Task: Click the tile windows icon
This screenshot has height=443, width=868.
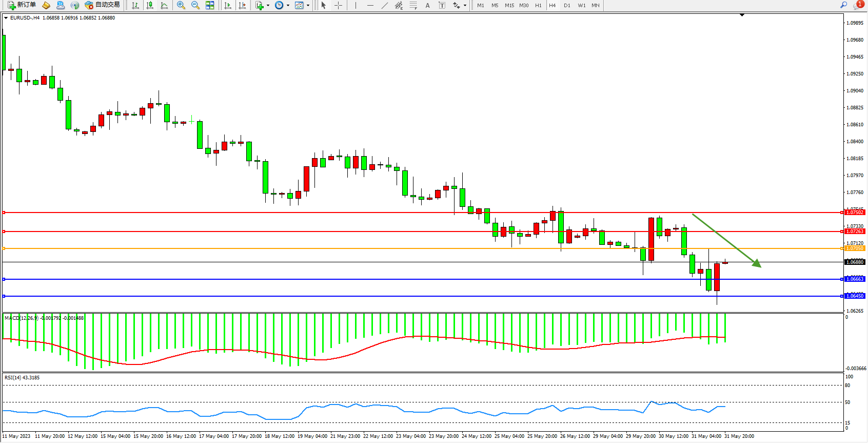Action: coord(210,5)
